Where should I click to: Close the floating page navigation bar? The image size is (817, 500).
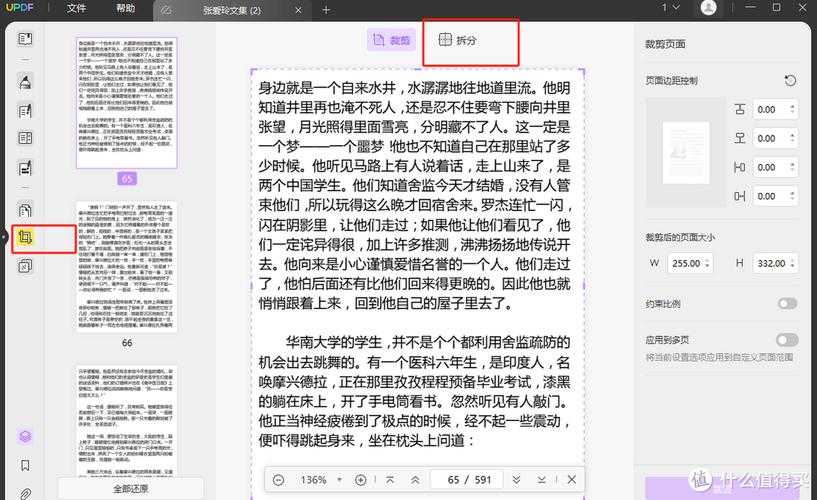[x=572, y=480]
